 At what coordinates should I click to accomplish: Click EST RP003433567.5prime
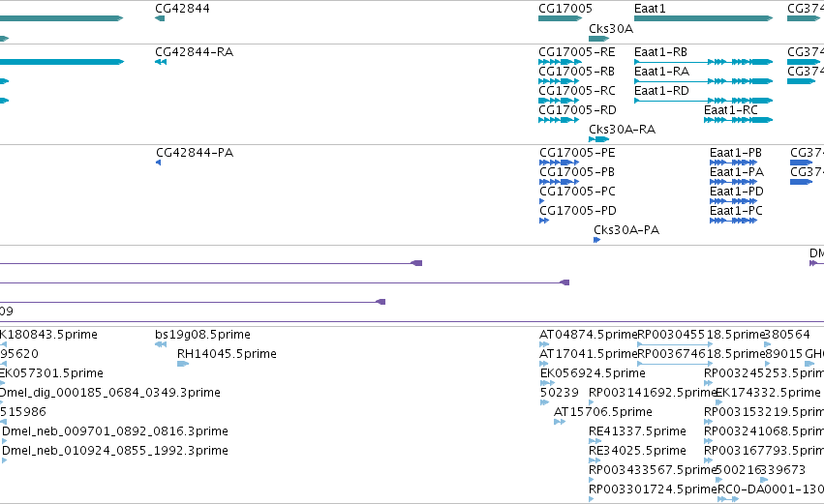tap(654, 470)
